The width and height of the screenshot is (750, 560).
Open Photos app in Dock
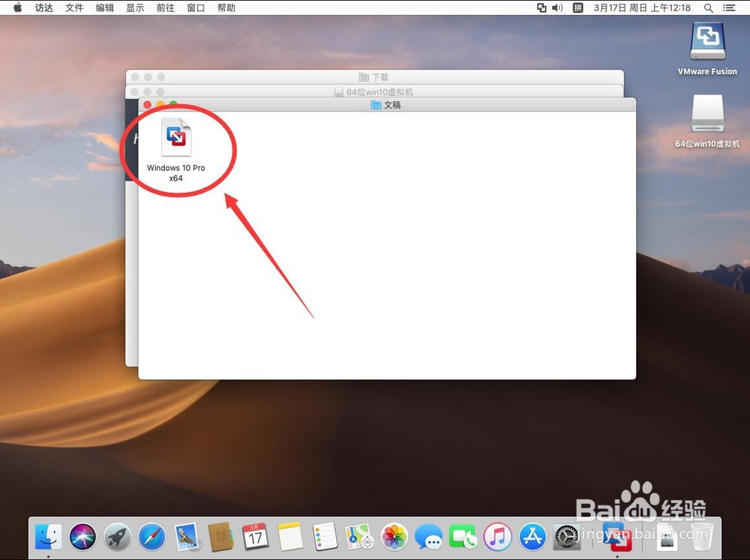pyautogui.click(x=394, y=537)
